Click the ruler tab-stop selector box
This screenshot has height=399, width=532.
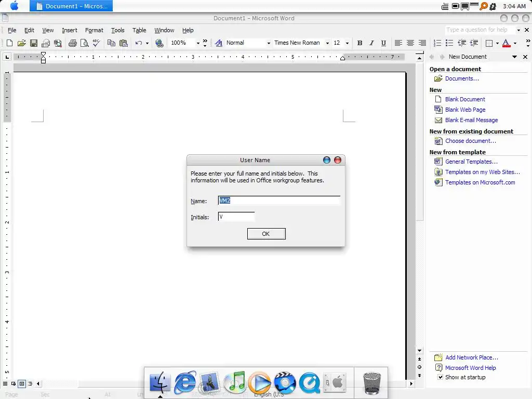pos(7,57)
